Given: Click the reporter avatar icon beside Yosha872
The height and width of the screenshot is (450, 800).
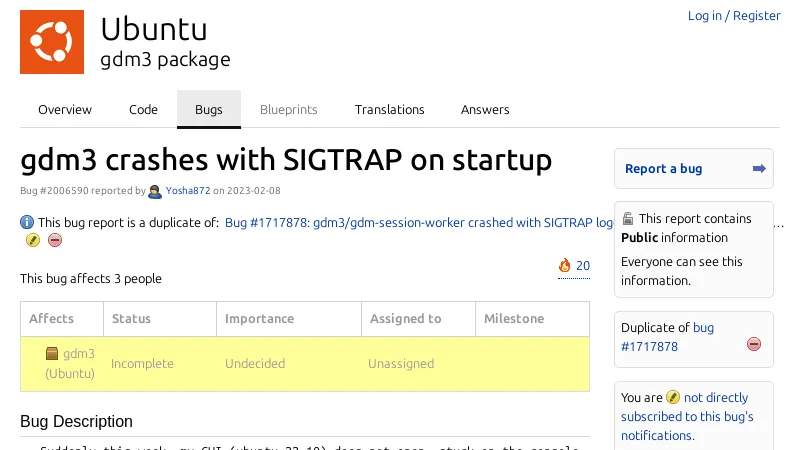Looking at the screenshot, I should point(155,191).
